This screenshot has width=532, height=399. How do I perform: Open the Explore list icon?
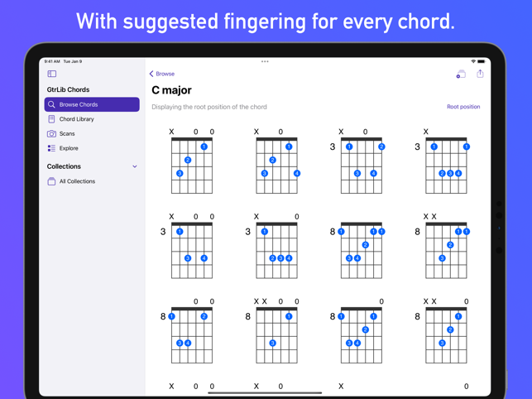(x=51, y=148)
